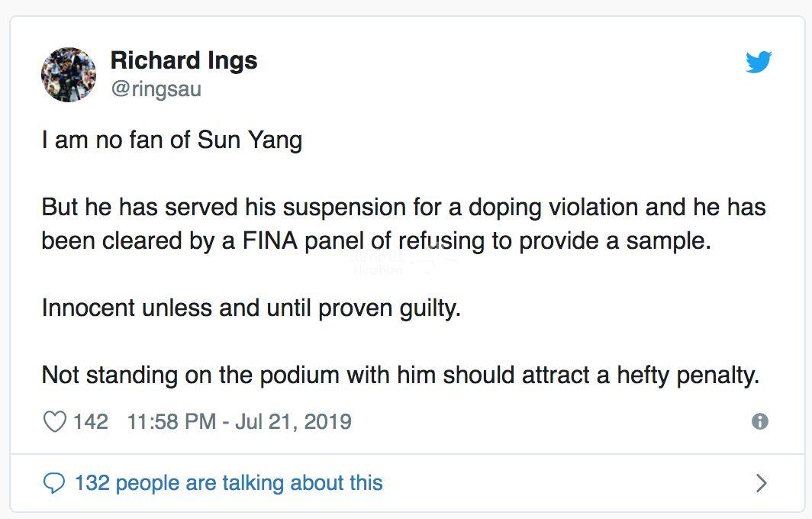Viewport: 812px width, 519px height.
Task: Click "Not standing on the podium" sentence
Action: (x=401, y=375)
